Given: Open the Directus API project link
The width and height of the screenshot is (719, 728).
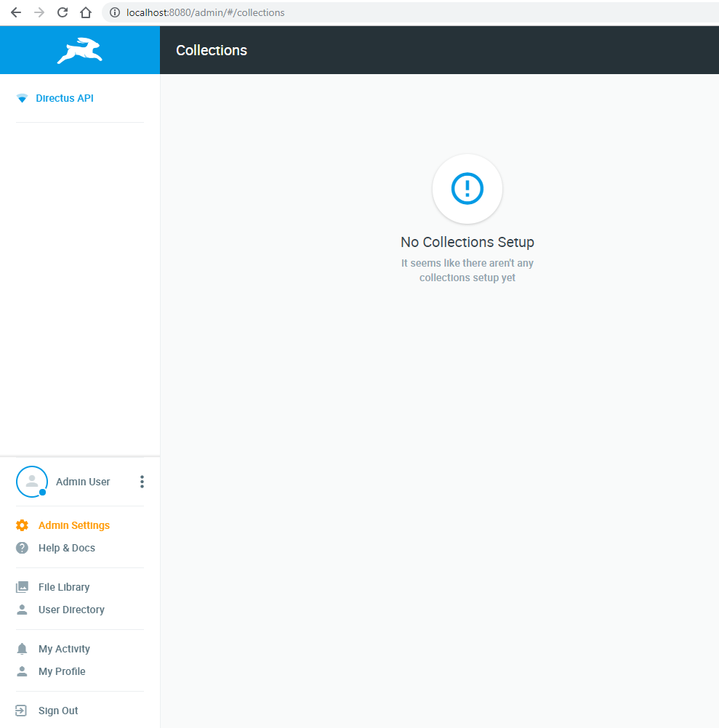Looking at the screenshot, I should click(65, 98).
